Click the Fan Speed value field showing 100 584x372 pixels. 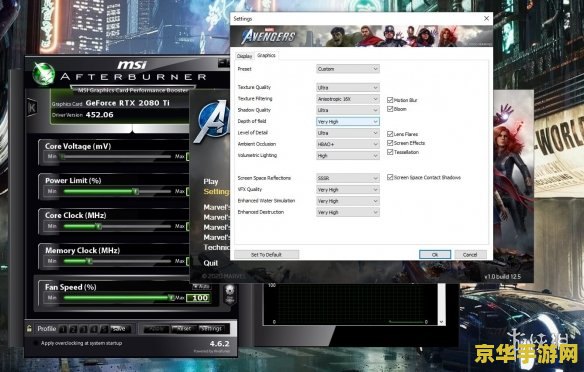pos(199,298)
